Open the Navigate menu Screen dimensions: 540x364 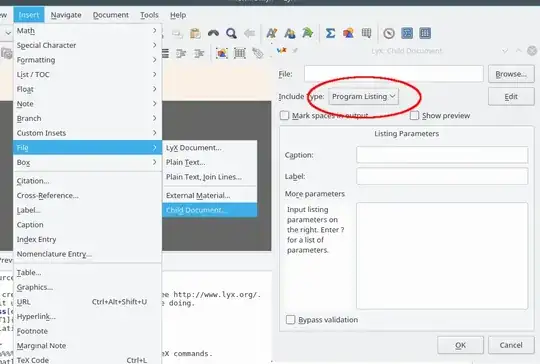pos(66,15)
